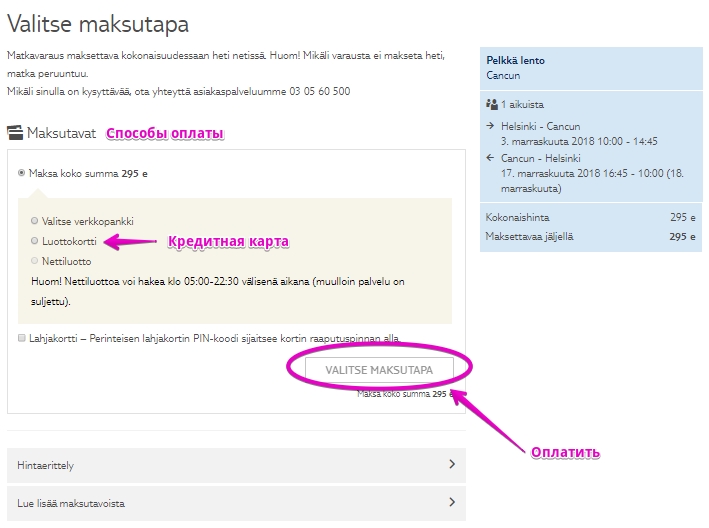709x528 pixels.
Task: Click the chevron arrow in Hintaerittely row
Action: (452, 464)
